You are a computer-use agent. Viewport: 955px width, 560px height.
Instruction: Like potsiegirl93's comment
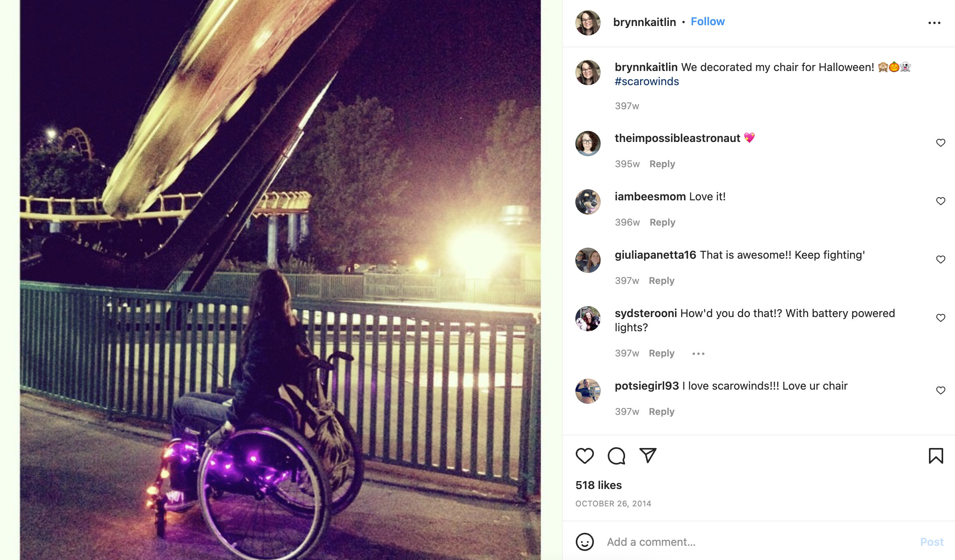(940, 390)
